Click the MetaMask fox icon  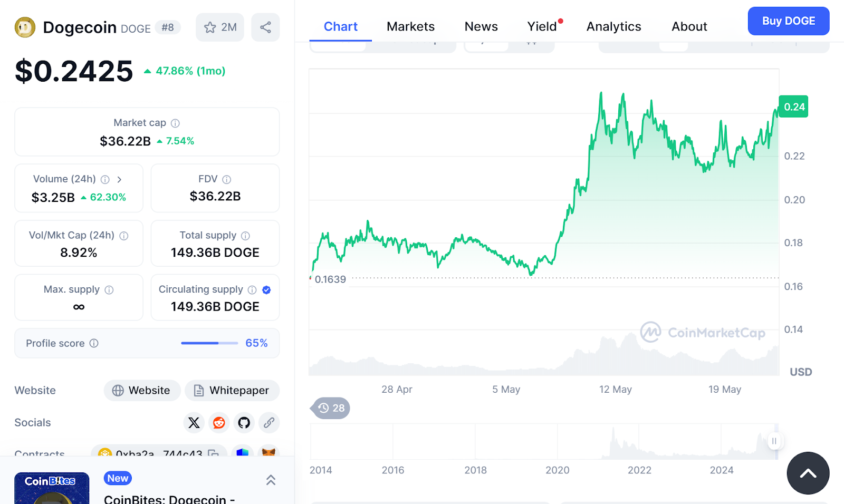click(x=269, y=452)
